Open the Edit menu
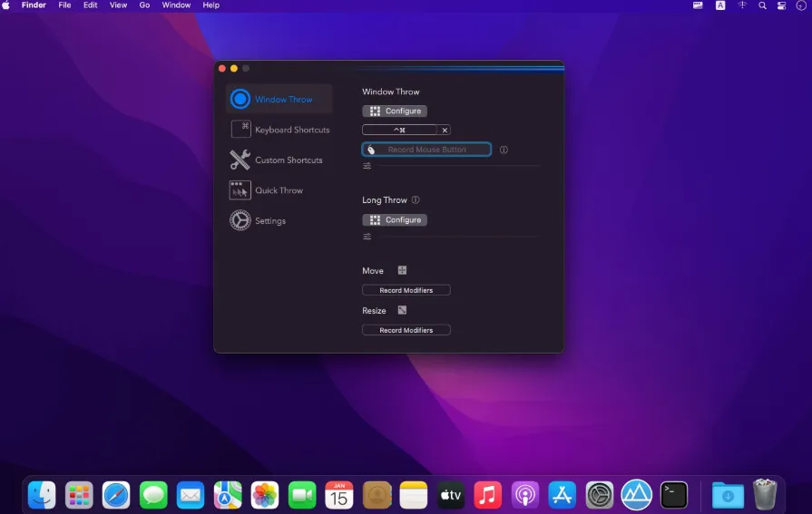 90,5
